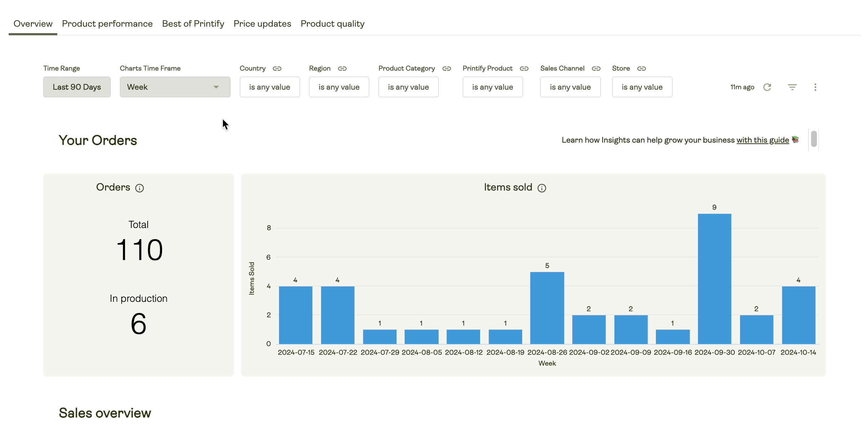Click the link icon next to Country
This screenshot has height=425, width=868.
point(277,68)
